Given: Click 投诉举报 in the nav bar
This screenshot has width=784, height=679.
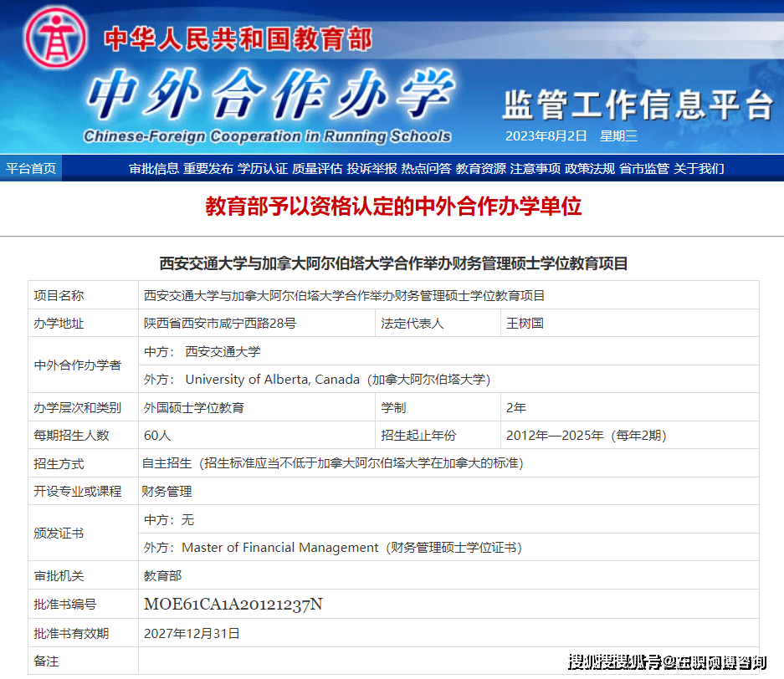Looking at the screenshot, I should 372,169.
